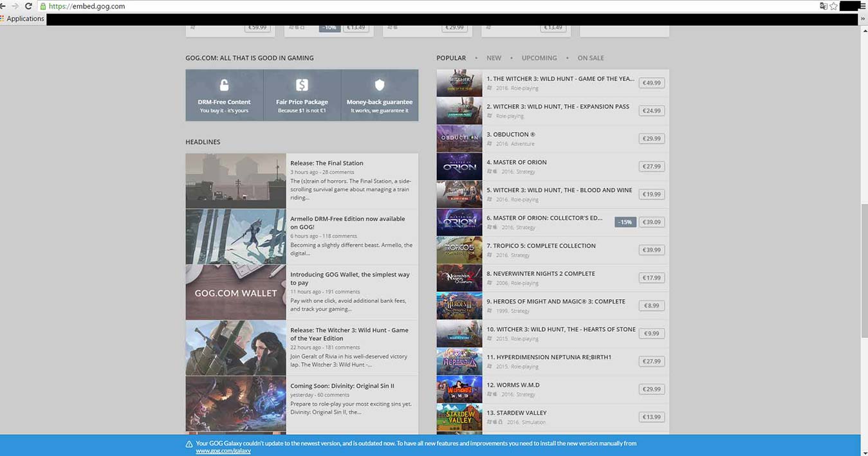Click the €8.99 Heroes 3 price button
The height and width of the screenshot is (456, 868).
[x=651, y=306]
